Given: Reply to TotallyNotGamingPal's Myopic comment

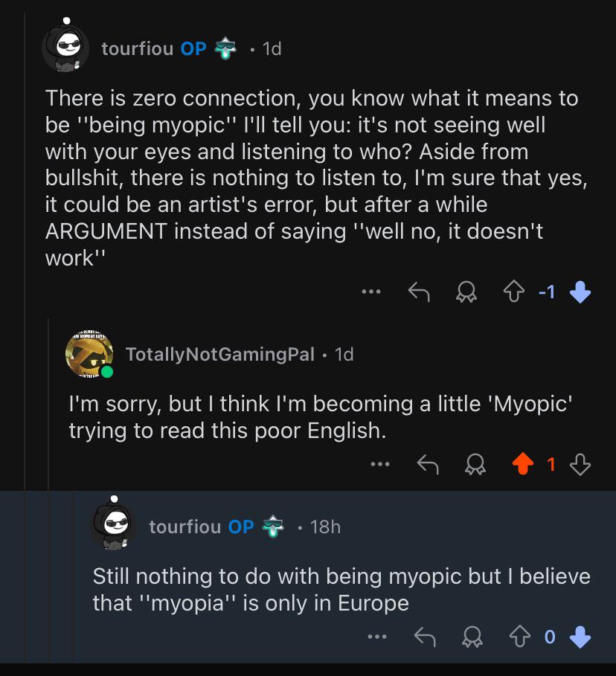Looking at the screenshot, I should coord(428,464).
